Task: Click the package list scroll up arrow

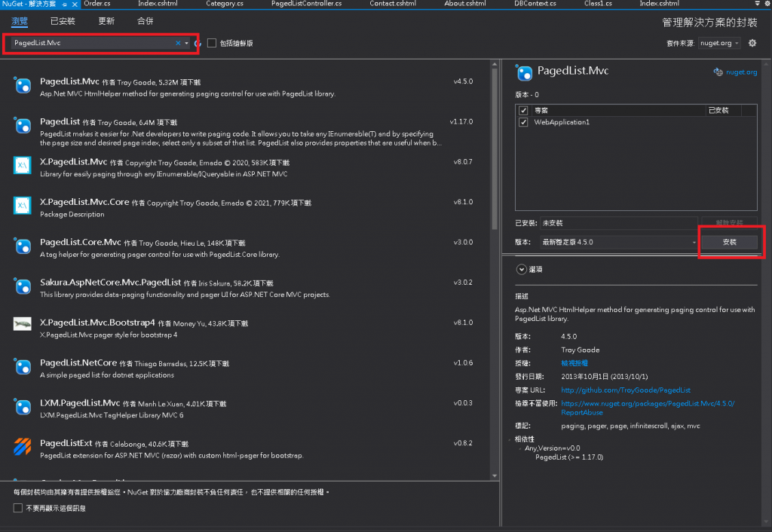Action: 495,64
